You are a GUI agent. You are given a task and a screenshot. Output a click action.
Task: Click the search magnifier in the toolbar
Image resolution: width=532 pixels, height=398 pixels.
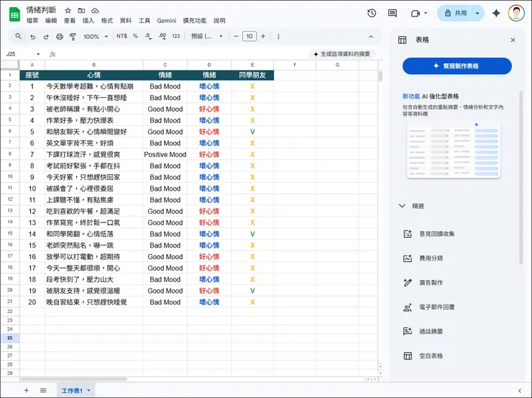[18, 36]
